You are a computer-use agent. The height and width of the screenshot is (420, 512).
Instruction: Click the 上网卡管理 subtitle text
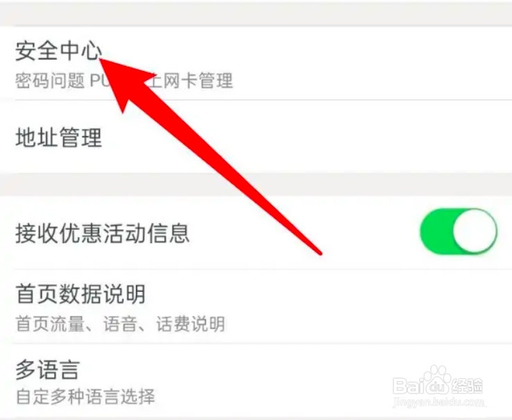191,80
